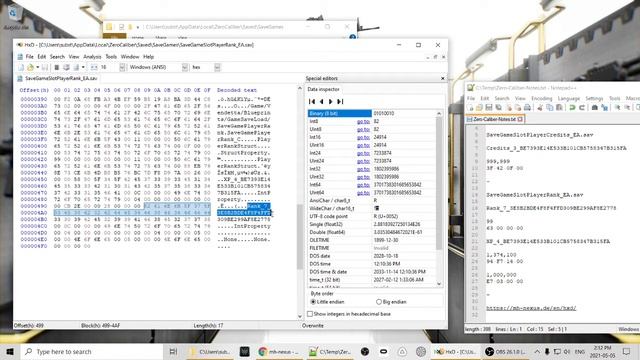Click go to link for Int32
Viewport: 640px width, 360px height.
pyautogui.click(x=363, y=169)
